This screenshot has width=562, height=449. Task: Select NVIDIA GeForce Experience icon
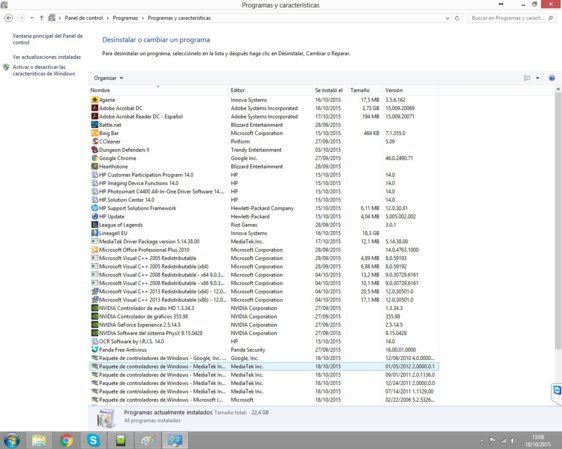[x=95, y=325]
